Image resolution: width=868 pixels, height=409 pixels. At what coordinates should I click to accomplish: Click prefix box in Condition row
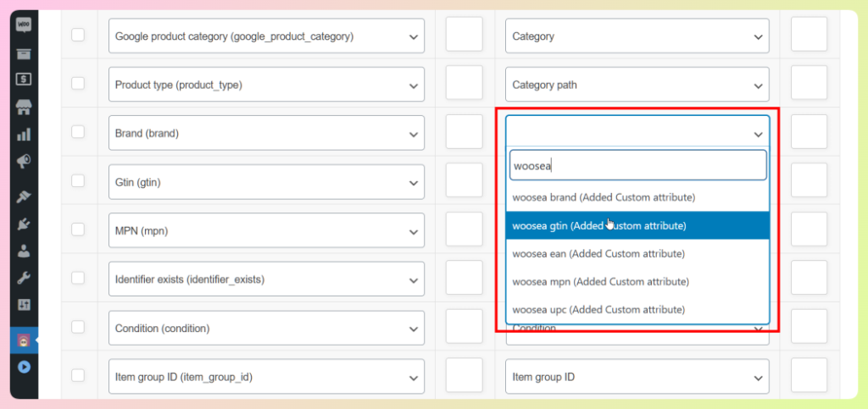(464, 326)
